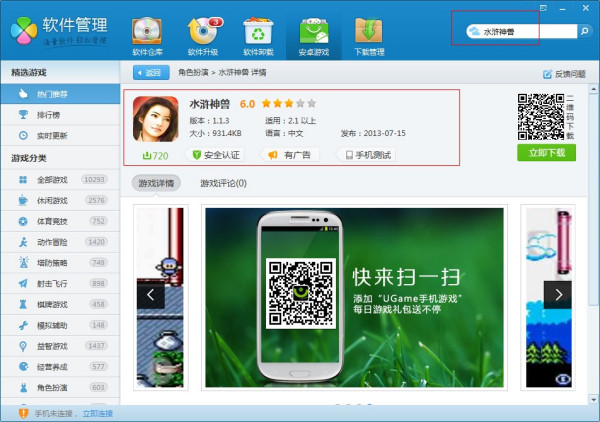Screen dimensions: 600x422
Task: Click 角色扮演 in the breadcrumb
Action: [193, 72]
